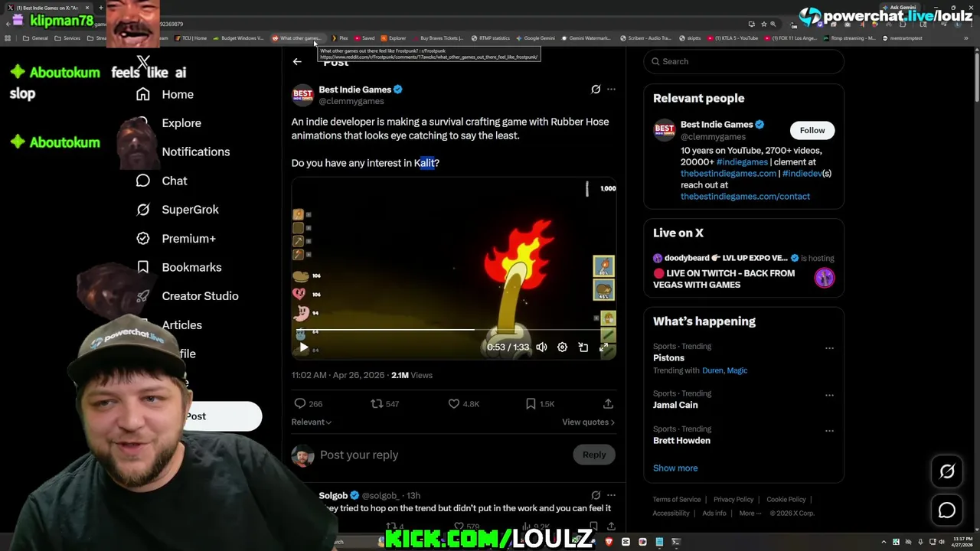This screenshot has height=551, width=980.
Task: Open a new browser tab with the plus
Action: click(100, 8)
